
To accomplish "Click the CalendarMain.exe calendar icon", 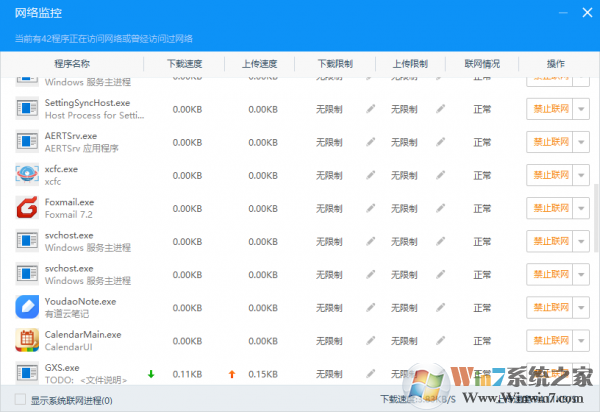I will point(27,340).
